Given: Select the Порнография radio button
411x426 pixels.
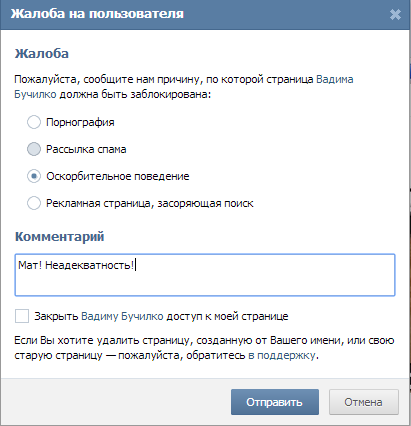Looking at the screenshot, I should click(34, 122).
